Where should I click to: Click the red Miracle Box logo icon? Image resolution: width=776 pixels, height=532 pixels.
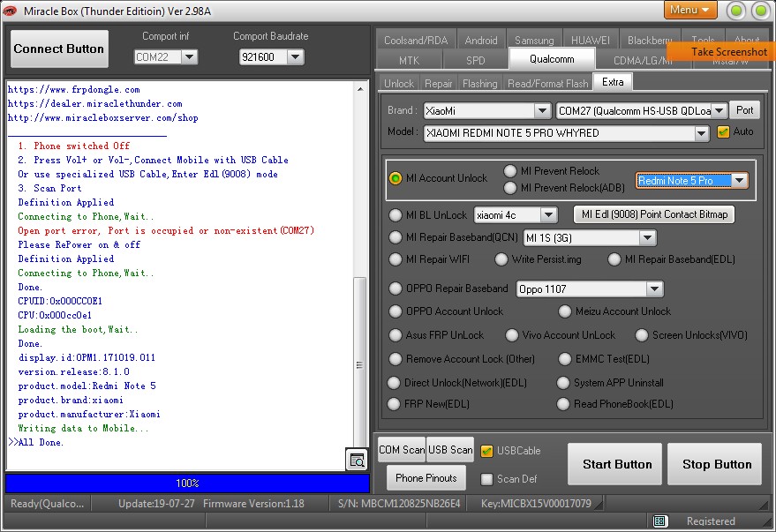pyautogui.click(x=10, y=11)
